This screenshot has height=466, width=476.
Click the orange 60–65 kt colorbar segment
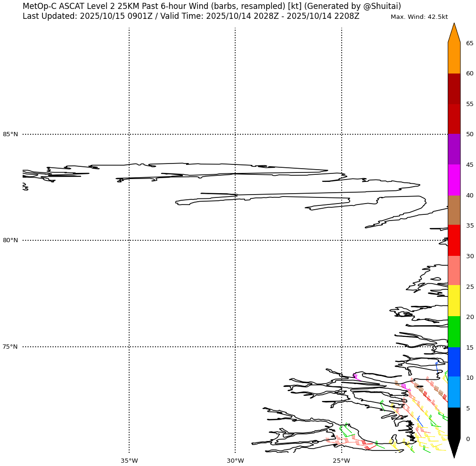click(x=454, y=58)
